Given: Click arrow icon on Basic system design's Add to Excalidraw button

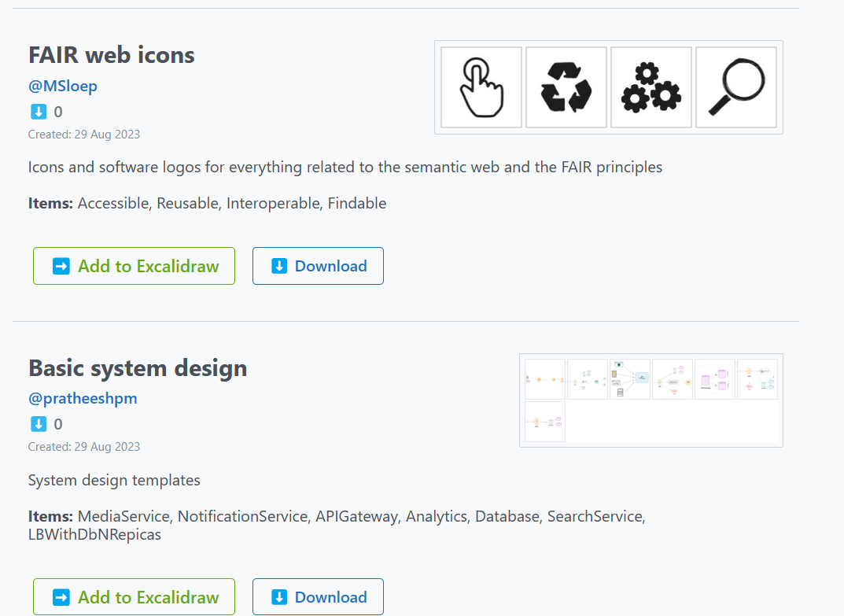Looking at the screenshot, I should [61, 597].
